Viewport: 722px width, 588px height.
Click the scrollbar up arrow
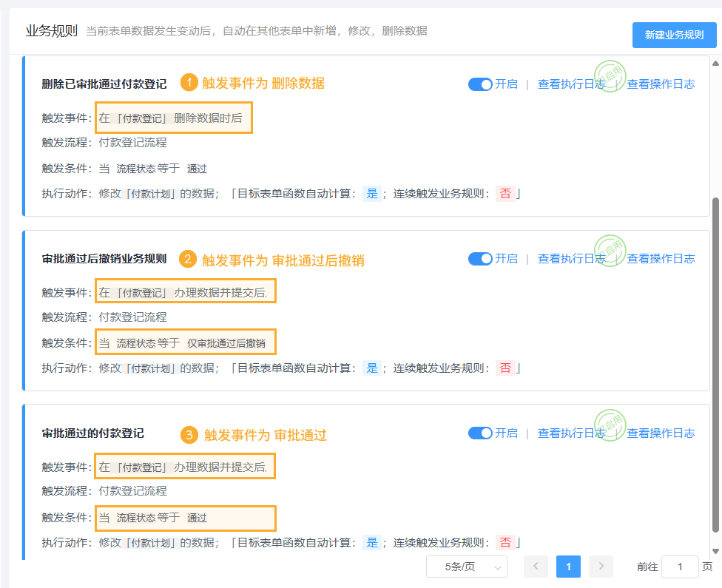click(715, 63)
